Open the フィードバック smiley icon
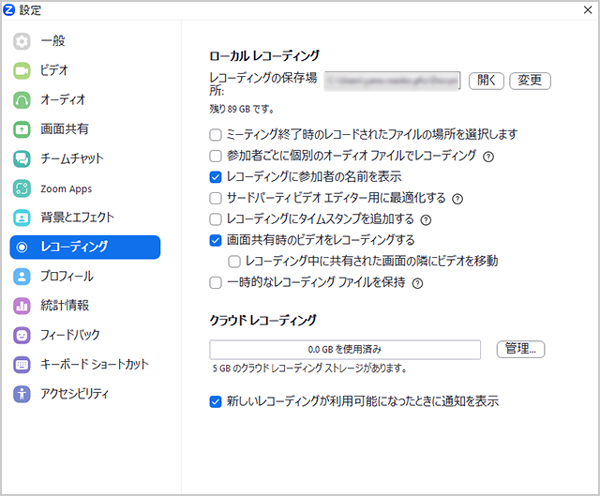This screenshot has width=600, height=496. [22, 335]
